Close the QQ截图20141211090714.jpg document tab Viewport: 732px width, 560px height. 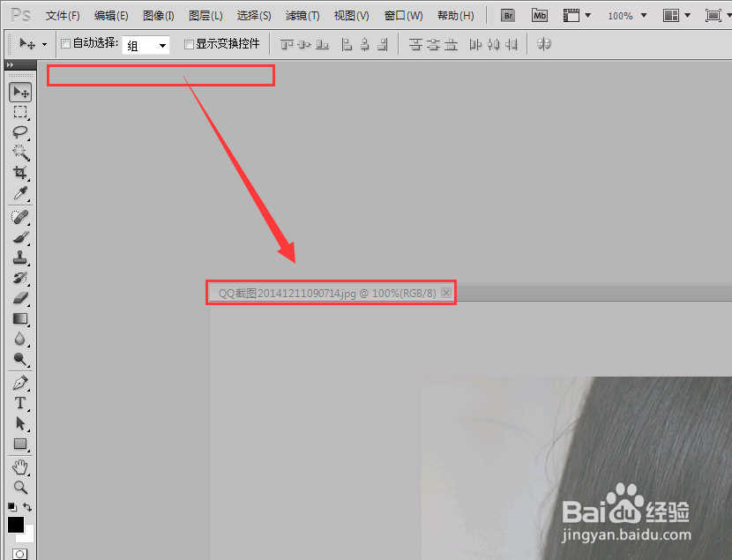point(446,293)
